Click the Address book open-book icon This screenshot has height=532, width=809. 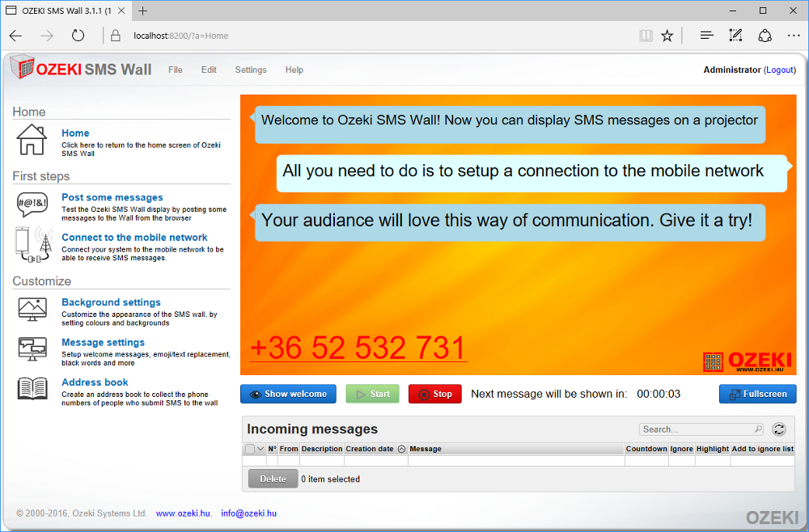(x=32, y=389)
